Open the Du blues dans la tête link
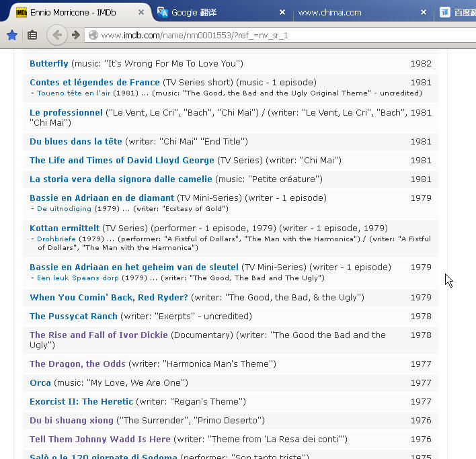Image resolution: width=476 pixels, height=459 pixels. (x=76, y=142)
